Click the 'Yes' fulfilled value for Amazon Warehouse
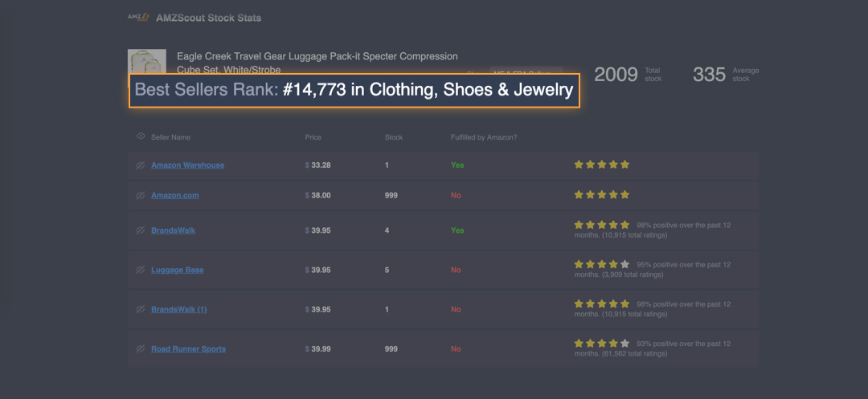 point(457,165)
